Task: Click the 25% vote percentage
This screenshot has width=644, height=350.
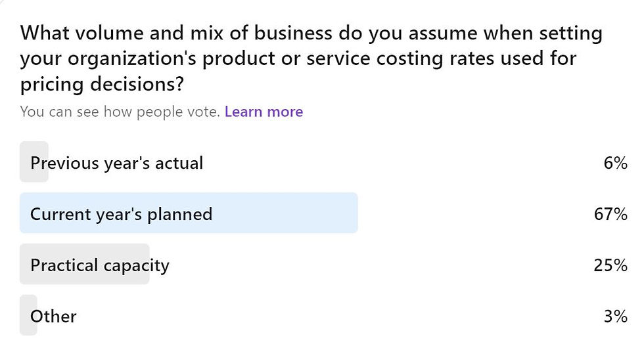Action: click(x=612, y=265)
